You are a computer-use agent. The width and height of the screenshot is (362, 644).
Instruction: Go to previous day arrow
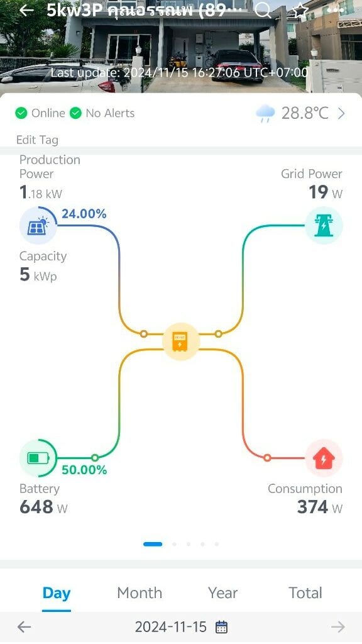pyautogui.click(x=25, y=627)
